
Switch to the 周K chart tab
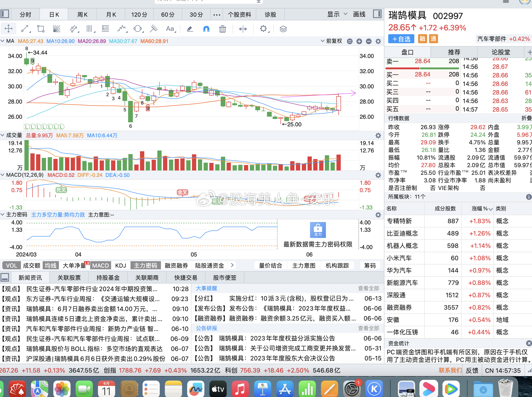click(x=82, y=14)
